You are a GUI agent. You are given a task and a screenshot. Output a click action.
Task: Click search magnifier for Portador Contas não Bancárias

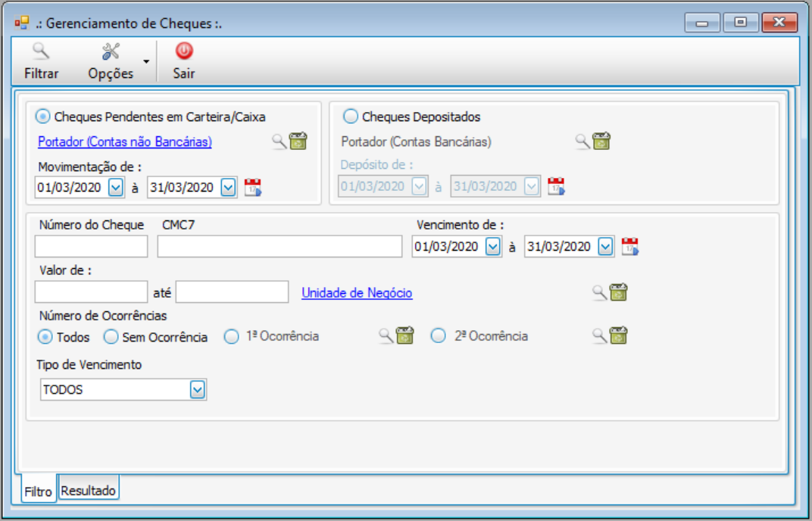click(279, 142)
